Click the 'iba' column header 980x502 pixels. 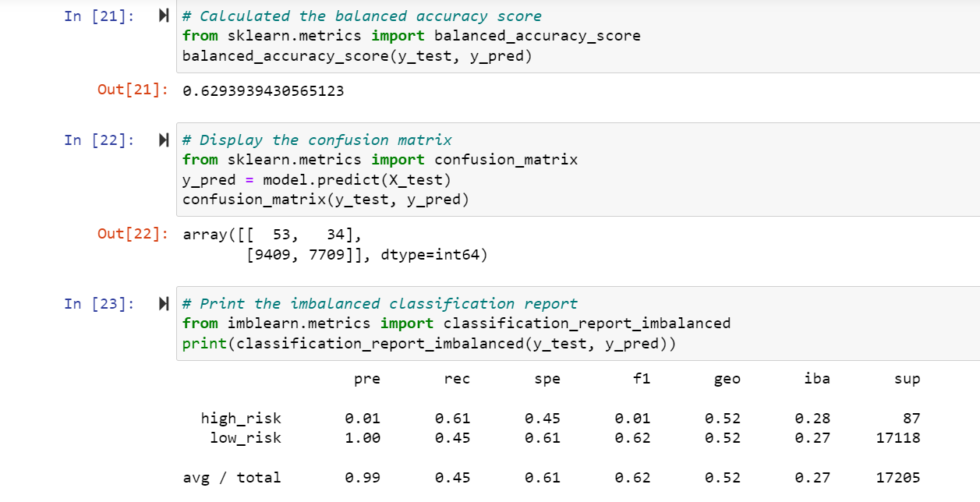816,380
